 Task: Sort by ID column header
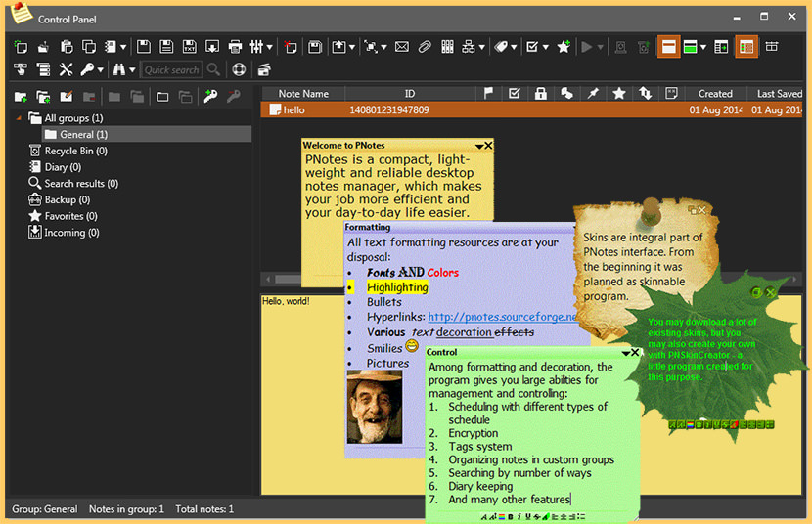(x=410, y=94)
